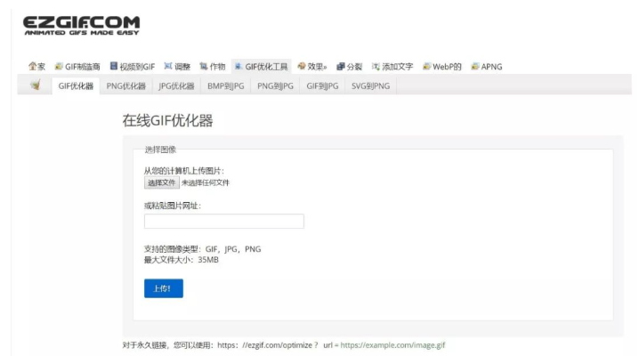Click the blue 上传! upload button
This screenshot has height=364, width=639.
pos(164,288)
